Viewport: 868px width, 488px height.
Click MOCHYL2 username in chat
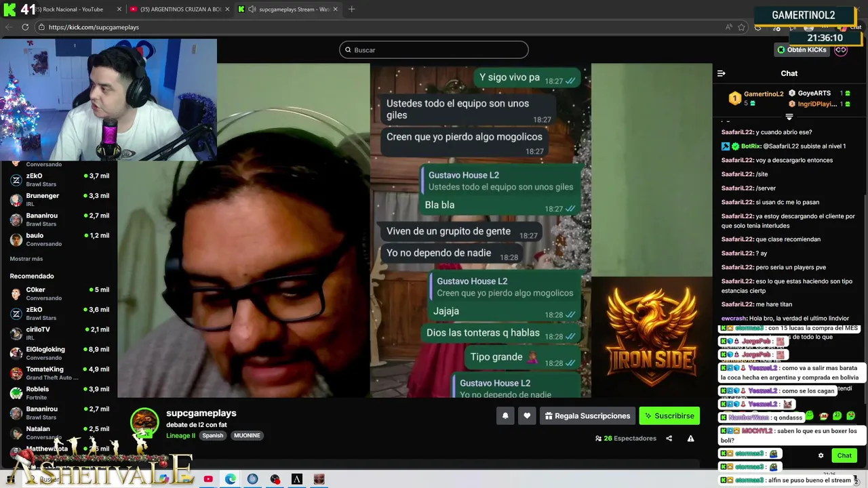757,431
